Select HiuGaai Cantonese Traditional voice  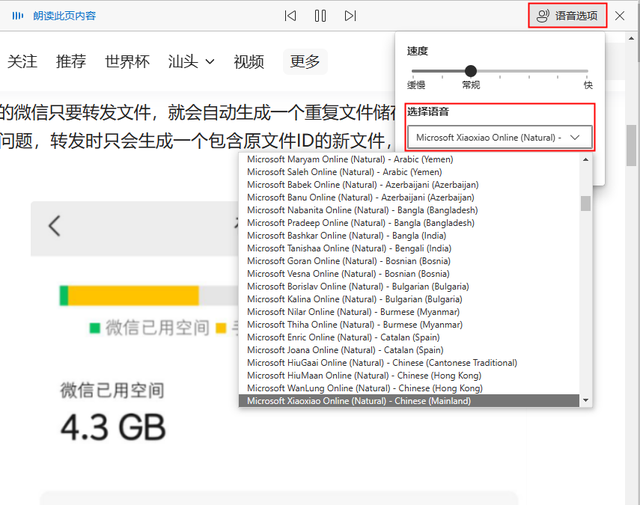[x=409, y=363]
